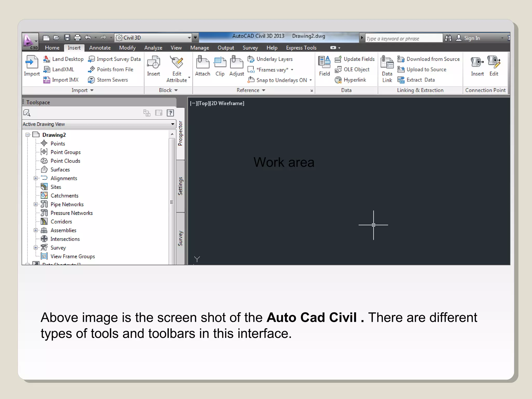Click the Toolspace magnifier preview icon

coord(27,113)
